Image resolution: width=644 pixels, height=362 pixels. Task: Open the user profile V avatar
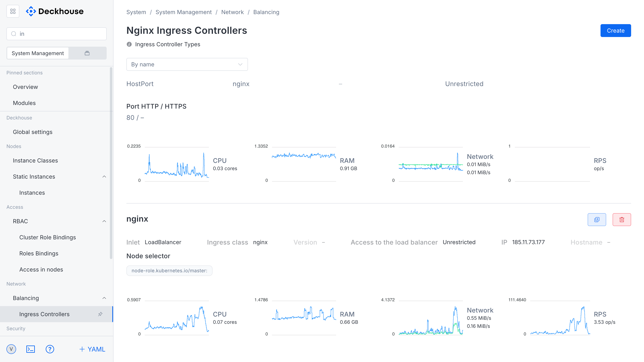[11, 349]
